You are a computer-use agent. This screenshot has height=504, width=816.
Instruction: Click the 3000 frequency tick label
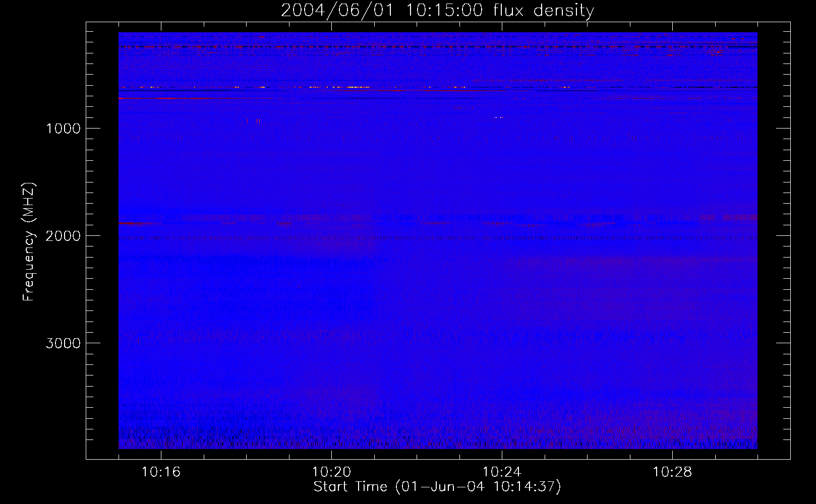click(63, 343)
